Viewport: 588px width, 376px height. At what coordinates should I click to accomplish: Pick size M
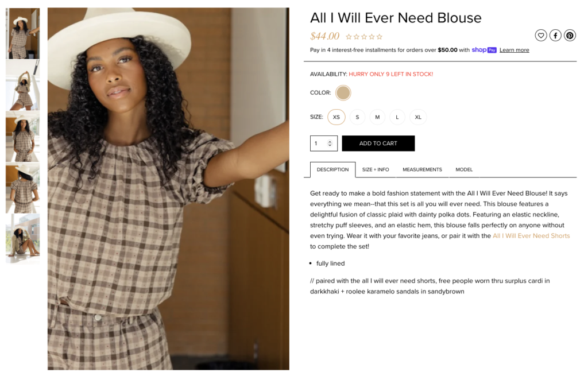click(377, 117)
